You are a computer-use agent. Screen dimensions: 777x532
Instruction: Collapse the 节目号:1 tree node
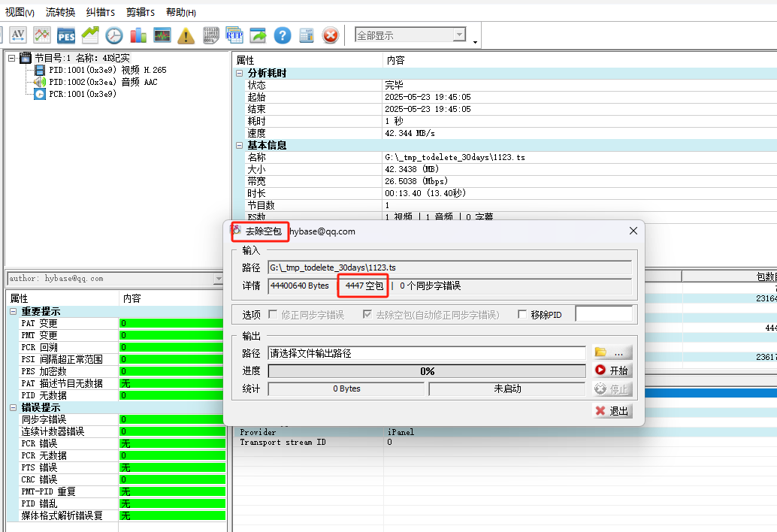click(11, 59)
